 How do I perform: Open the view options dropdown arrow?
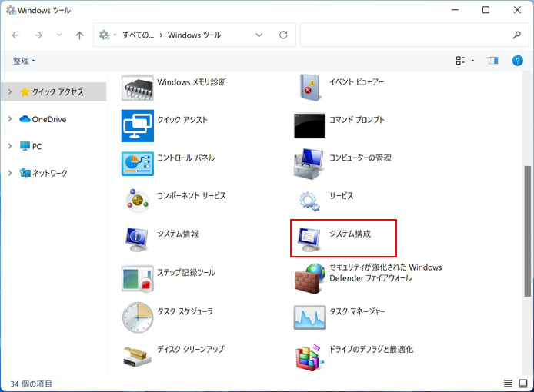pyautogui.click(x=472, y=61)
